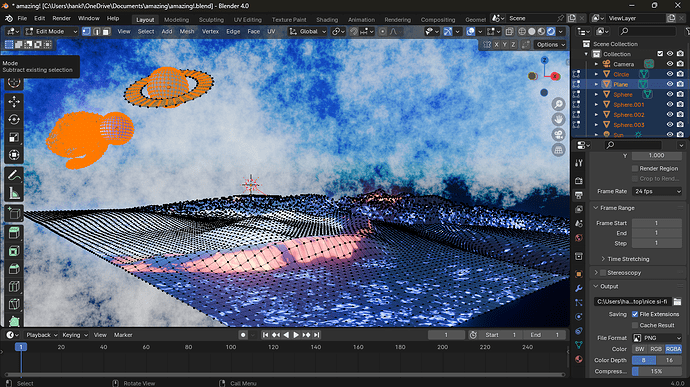Select the Measure tool
690x387 pixels.
(14, 193)
